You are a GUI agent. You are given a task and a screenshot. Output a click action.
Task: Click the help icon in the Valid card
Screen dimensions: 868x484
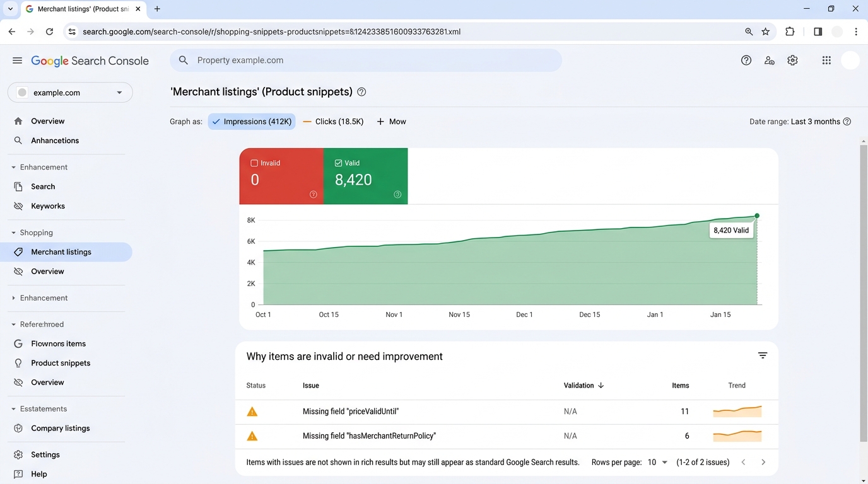click(397, 195)
